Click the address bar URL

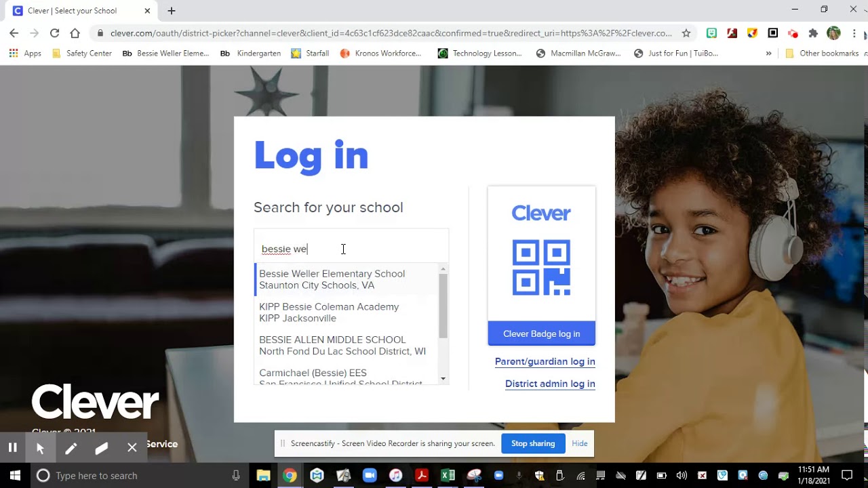tap(391, 33)
